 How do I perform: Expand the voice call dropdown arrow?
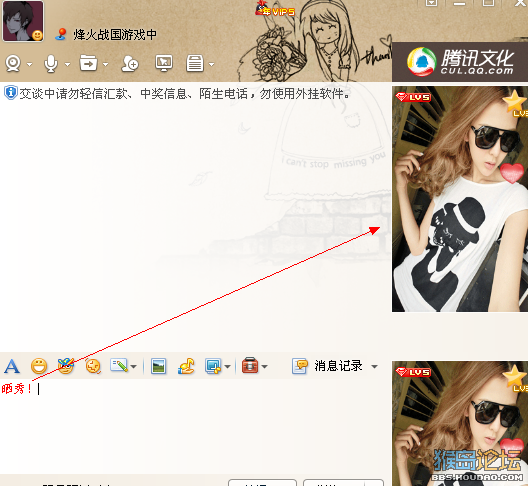67,64
